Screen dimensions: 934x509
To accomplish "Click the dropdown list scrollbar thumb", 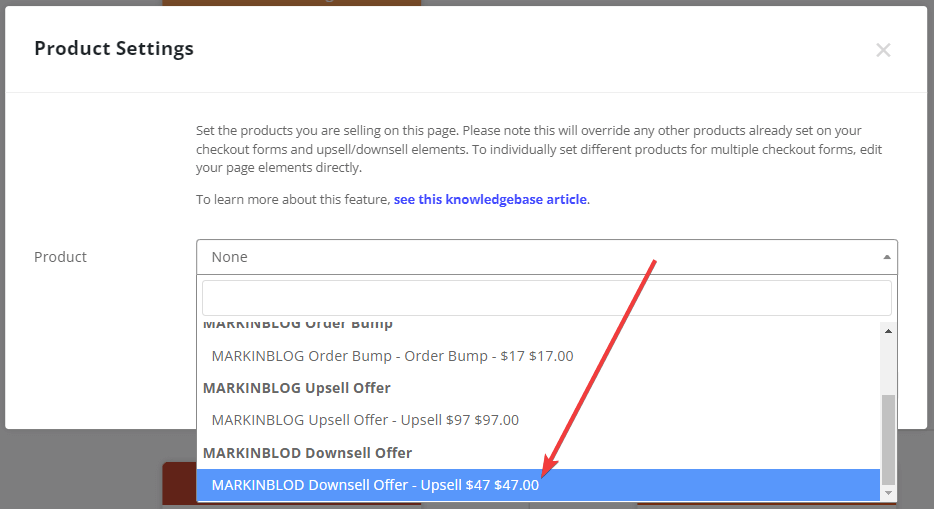I will (888, 437).
